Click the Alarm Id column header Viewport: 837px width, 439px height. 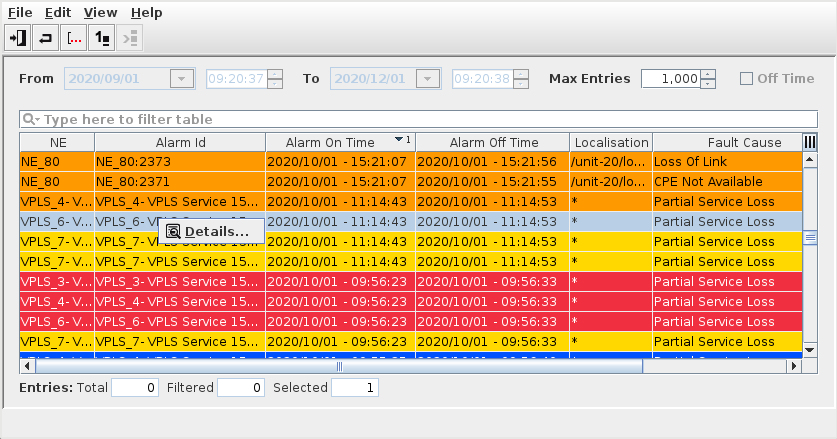[x=180, y=142]
